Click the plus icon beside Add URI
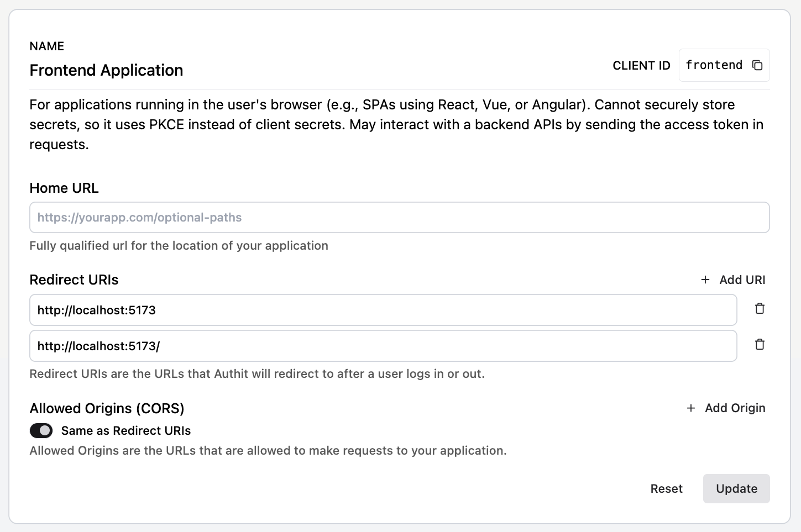This screenshot has width=801, height=532. click(705, 280)
